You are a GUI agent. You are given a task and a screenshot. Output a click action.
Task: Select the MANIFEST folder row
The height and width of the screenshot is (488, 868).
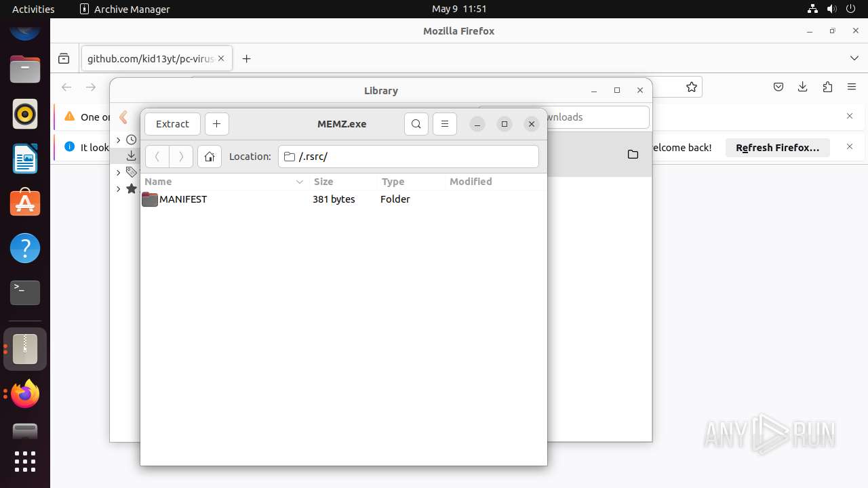343,199
